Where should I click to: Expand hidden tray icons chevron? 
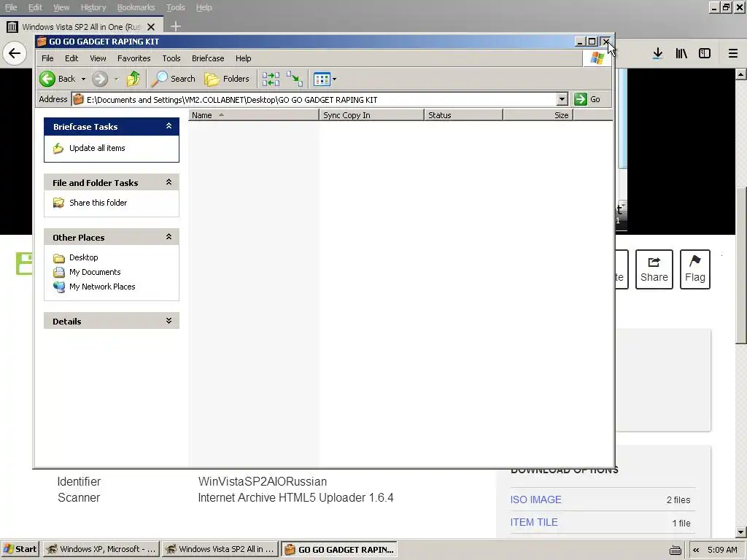(696, 550)
